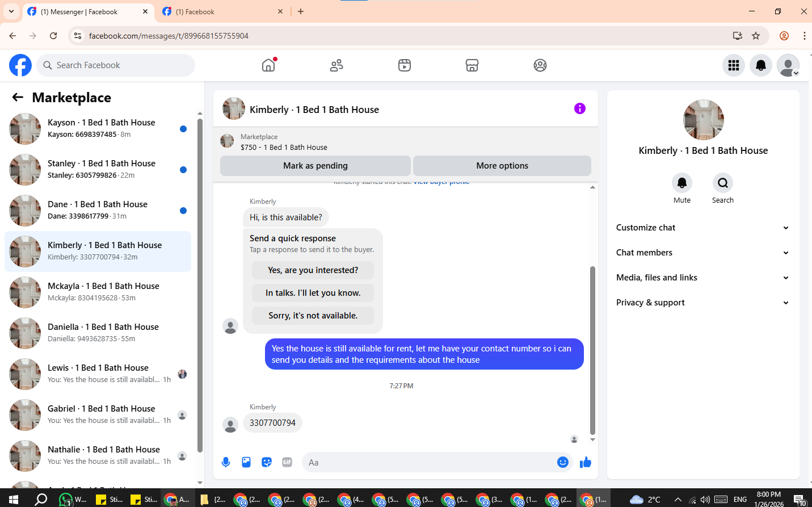Open conversation information purple i icon

[x=579, y=108]
